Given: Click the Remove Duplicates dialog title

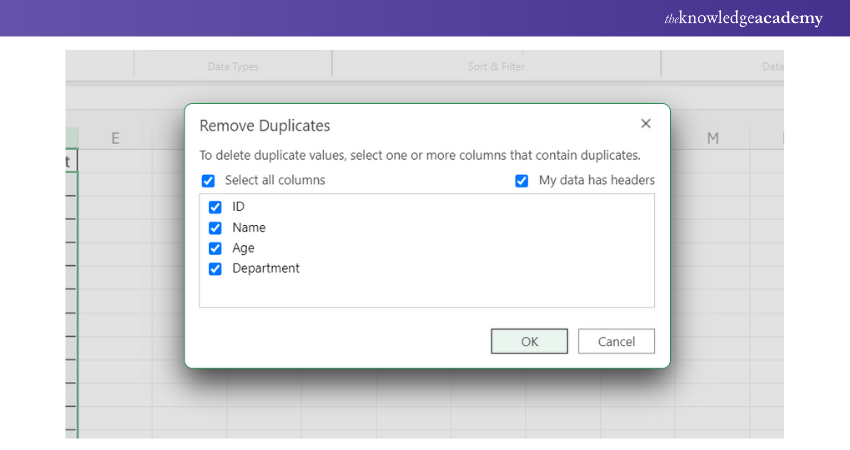Looking at the screenshot, I should coord(265,126).
